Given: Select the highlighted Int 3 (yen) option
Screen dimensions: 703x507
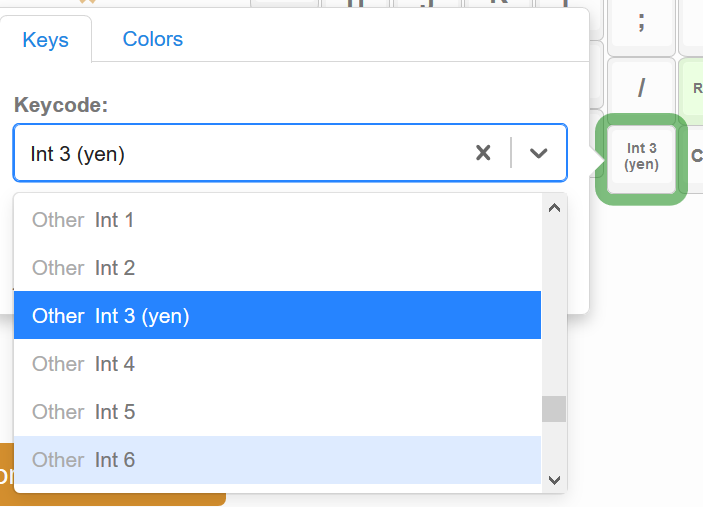Looking at the screenshot, I should pyautogui.click(x=277, y=316).
